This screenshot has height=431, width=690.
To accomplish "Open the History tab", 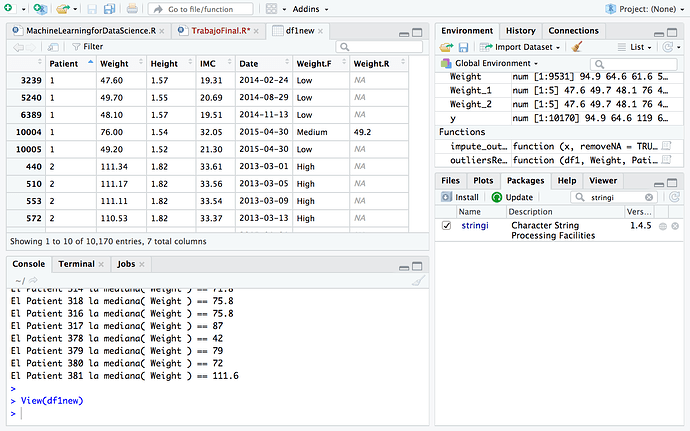I will [521, 31].
